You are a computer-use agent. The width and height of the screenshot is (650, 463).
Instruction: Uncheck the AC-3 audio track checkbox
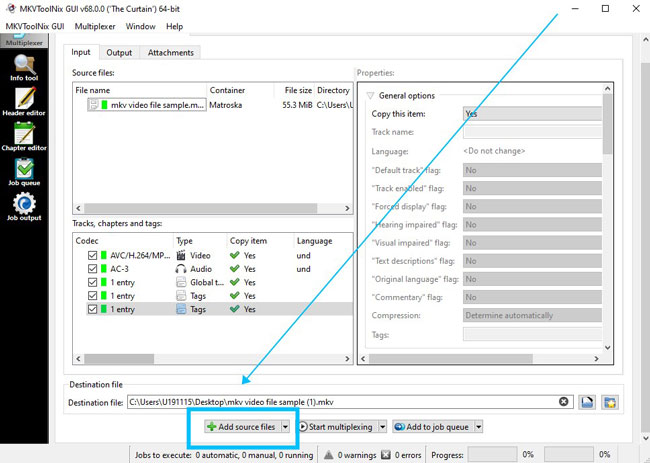(92, 269)
